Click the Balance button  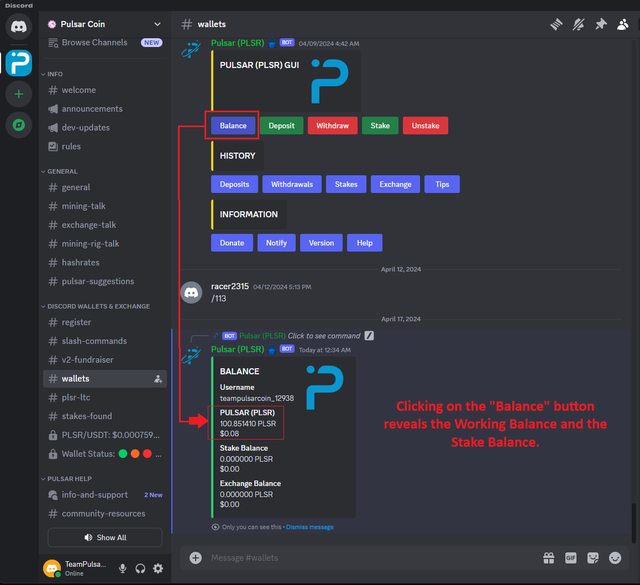233,125
